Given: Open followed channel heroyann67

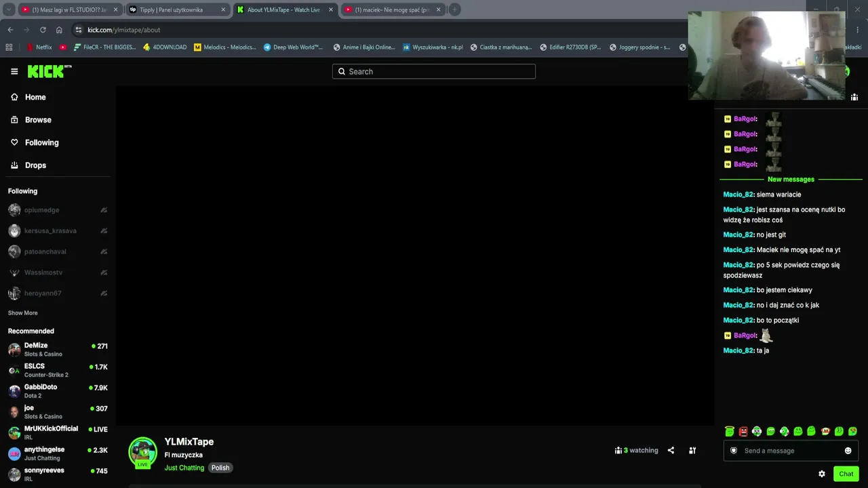Looking at the screenshot, I should (58, 293).
